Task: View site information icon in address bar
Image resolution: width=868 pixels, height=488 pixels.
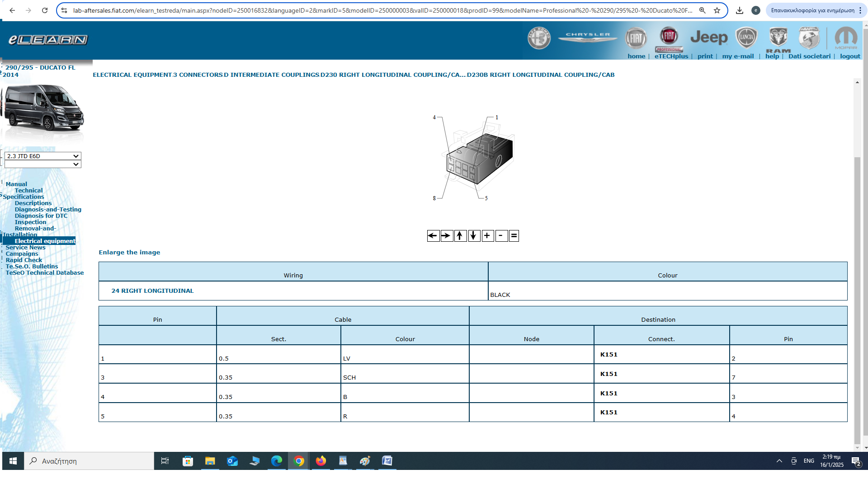Action: point(64,10)
